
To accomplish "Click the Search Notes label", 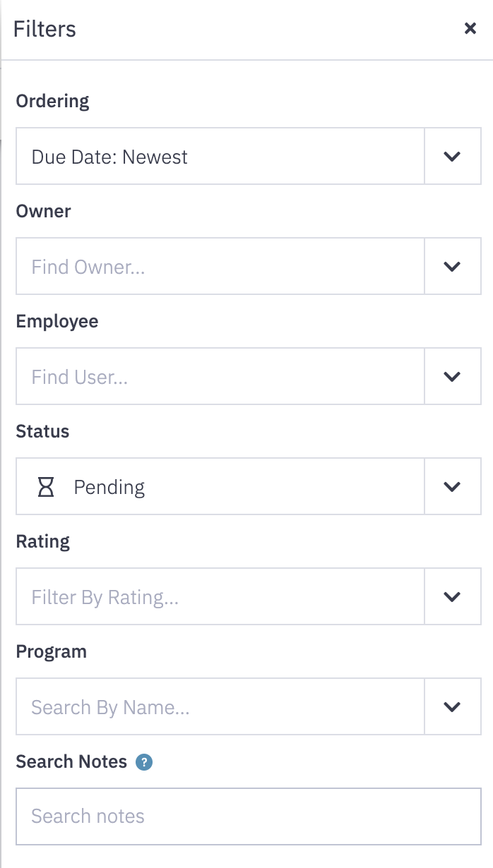I will pyautogui.click(x=71, y=762).
